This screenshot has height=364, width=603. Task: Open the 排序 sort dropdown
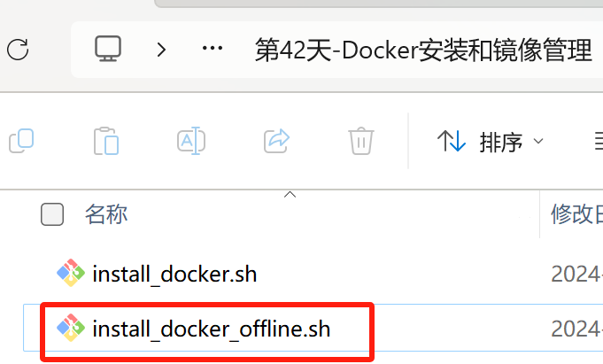(491, 142)
